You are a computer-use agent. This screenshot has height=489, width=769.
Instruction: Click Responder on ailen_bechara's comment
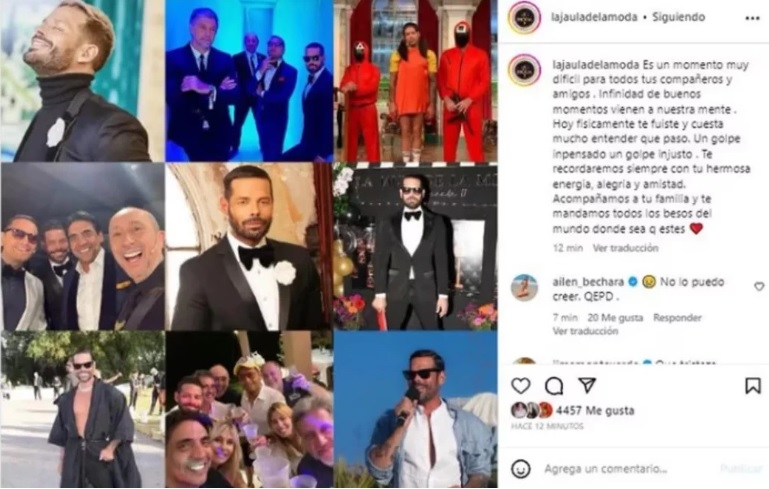[x=677, y=318]
